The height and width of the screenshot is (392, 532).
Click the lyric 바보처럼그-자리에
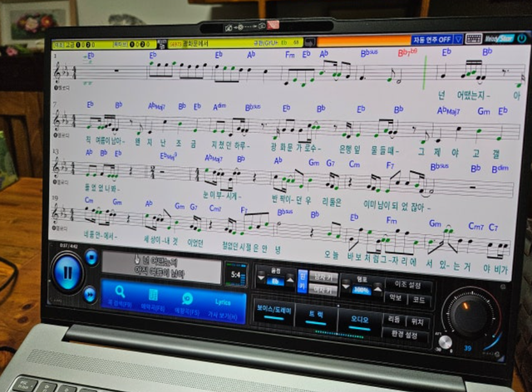point(382,259)
